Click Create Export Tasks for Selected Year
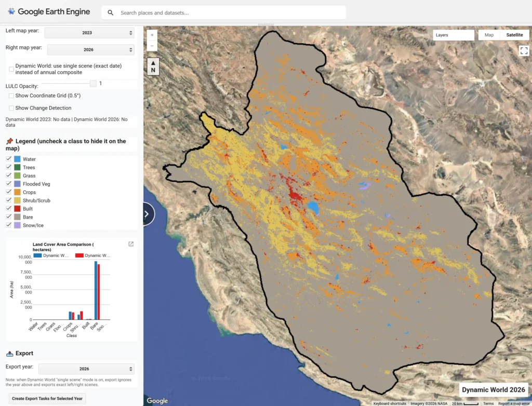This screenshot has width=532, height=406. coord(47,399)
